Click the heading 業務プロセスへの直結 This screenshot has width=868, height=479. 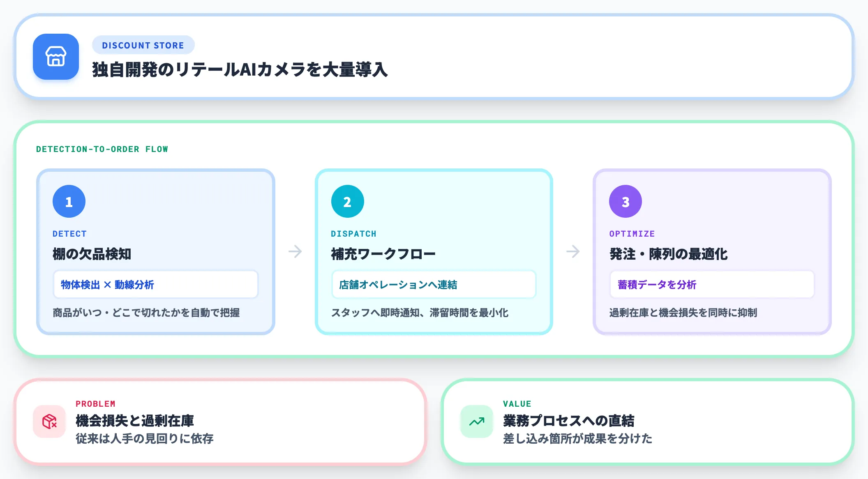coord(568,421)
